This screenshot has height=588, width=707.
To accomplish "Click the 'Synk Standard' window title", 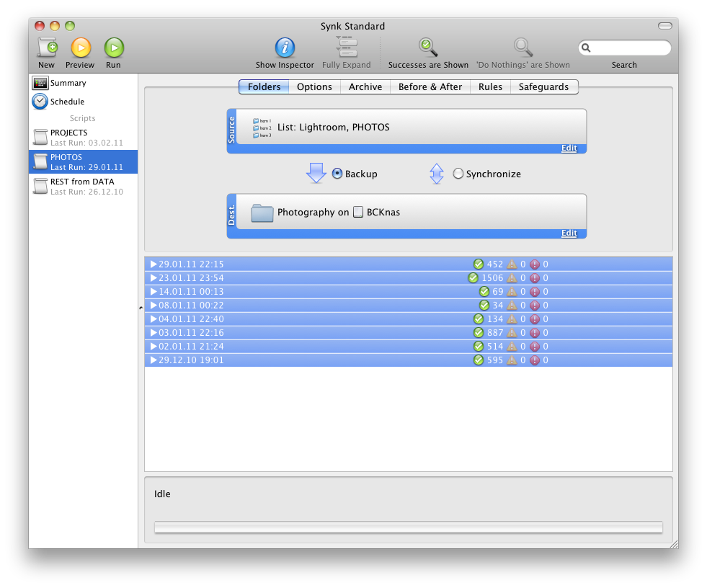I will click(352, 26).
